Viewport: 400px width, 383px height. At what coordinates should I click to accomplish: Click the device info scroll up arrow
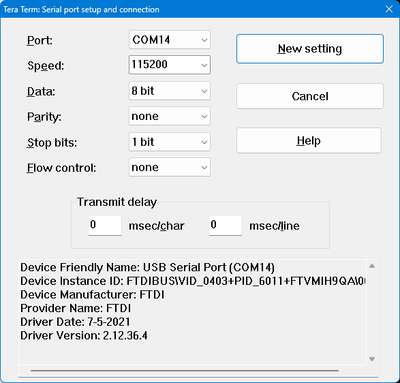tap(372, 266)
